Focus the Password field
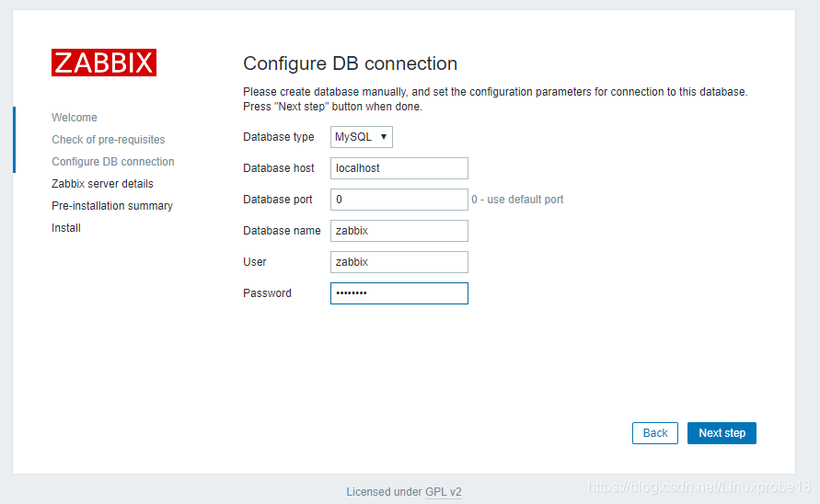This screenshot has height=504, width=820. (x=399, y=293)
